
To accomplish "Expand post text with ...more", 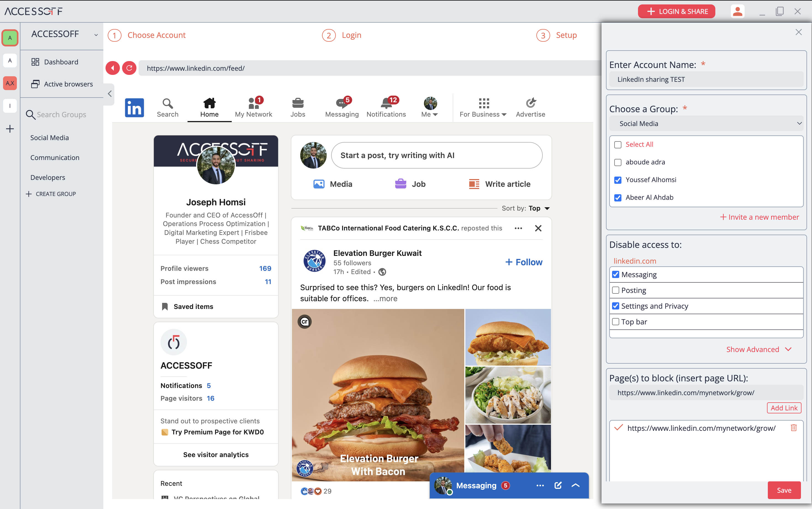I will pos(385,299).
